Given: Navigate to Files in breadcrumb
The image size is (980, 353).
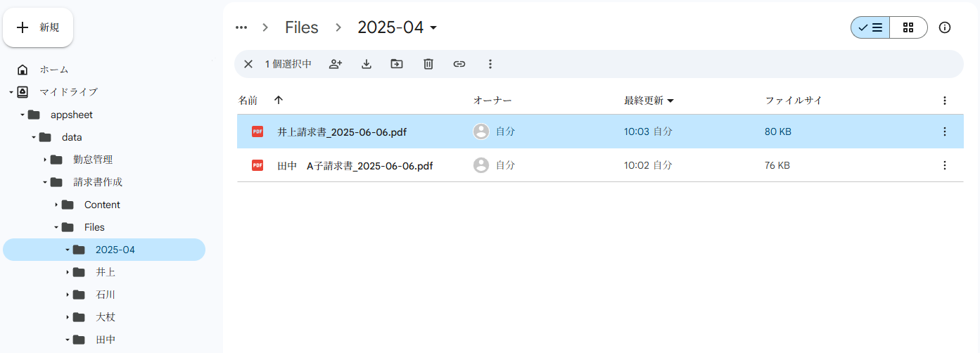Looking at the screenshot, I should pos(301,27).
